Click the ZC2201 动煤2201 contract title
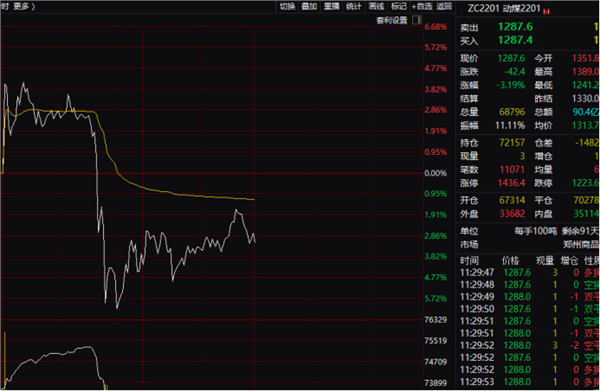The height and width of the screenshot is (391, 600). pyautogui.click(x=504, y=8)
